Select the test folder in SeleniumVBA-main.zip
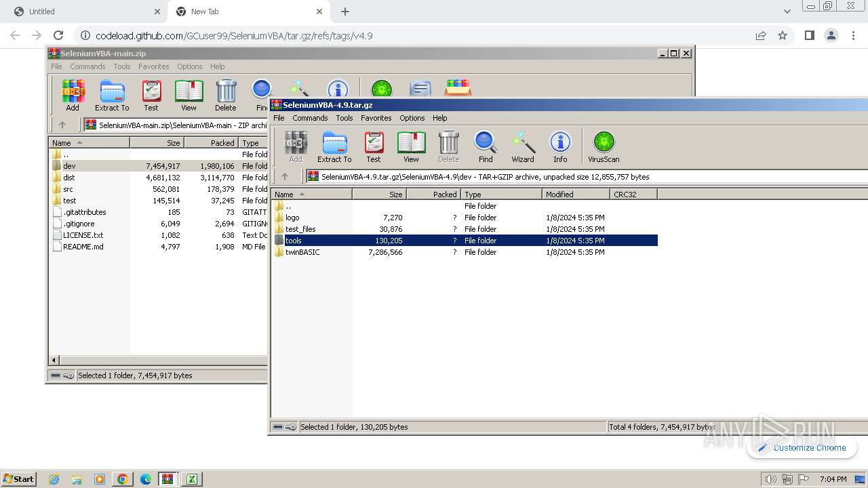The image size is (868, 488). [69, 201]
